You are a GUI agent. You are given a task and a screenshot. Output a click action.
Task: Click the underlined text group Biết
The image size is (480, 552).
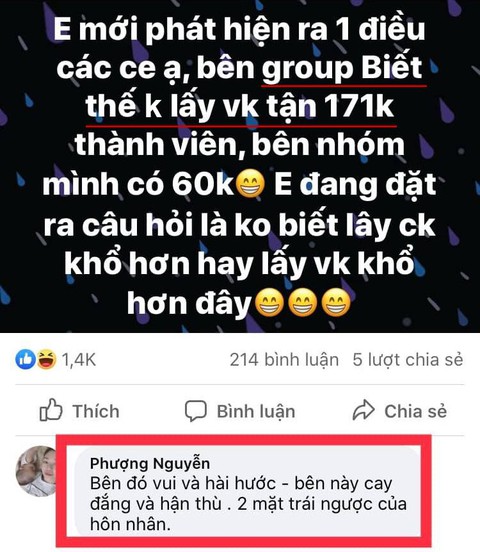coord(342,68)
